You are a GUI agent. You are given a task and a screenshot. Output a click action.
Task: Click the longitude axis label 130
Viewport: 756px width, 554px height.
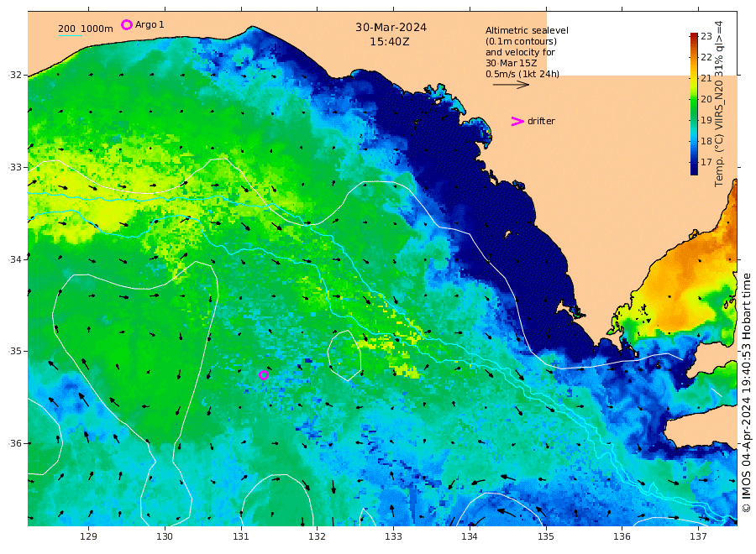pyautogui.click(x=165, y=536)
